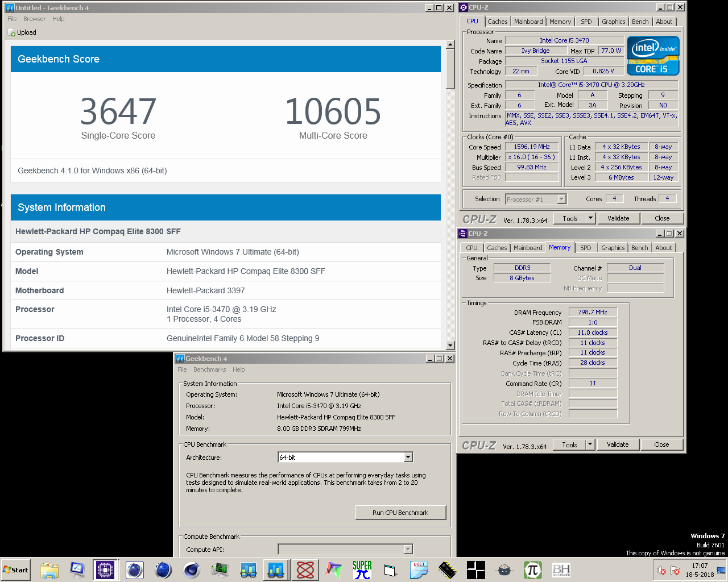The height and width of the screenshot is (582, 728).
Task: Click Tools button in lower CPU-Z window
Action: pyautogui.click(x=569, y=444)
